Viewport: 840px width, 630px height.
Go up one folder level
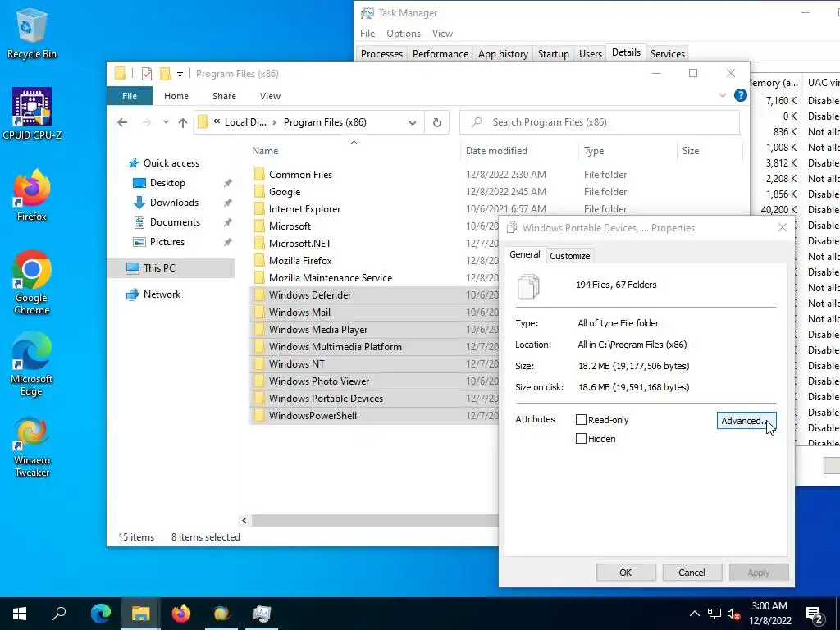(183, 122)
